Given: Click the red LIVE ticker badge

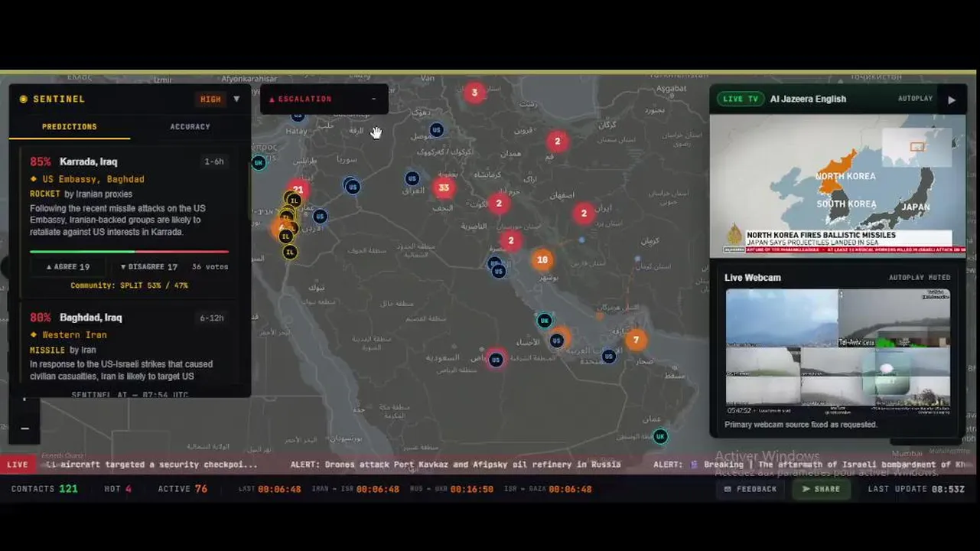Looking at the screenshot, I should (x=18, y=465).
